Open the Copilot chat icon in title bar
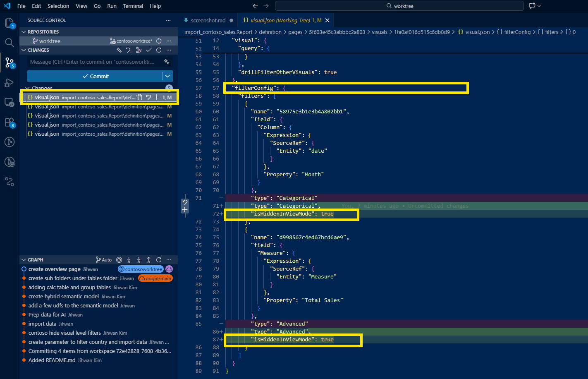The height and width of the screenshot is (379, 588). [532, 6]
